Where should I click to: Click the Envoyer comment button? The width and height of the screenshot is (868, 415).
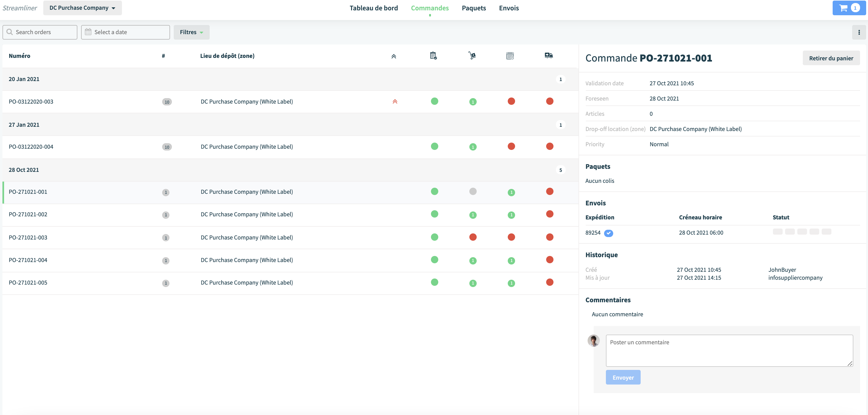(x=623, y=378)
